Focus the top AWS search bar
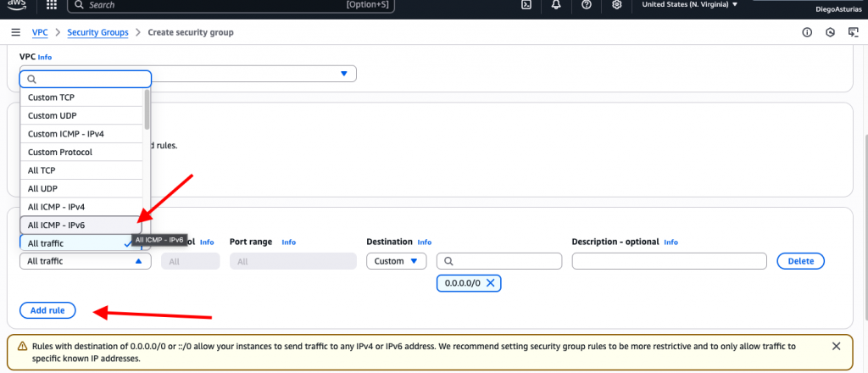This screenshot has width=868, height=373. 231,4
